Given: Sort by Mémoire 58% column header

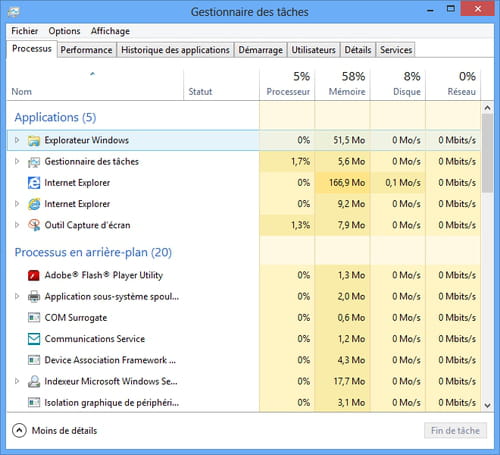Looking at the screenshot, I should click(342, 85).
